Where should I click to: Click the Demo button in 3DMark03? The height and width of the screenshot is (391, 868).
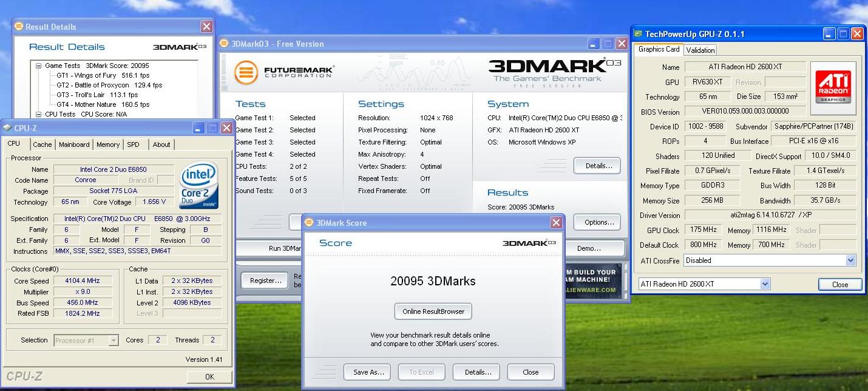[594, 248]
